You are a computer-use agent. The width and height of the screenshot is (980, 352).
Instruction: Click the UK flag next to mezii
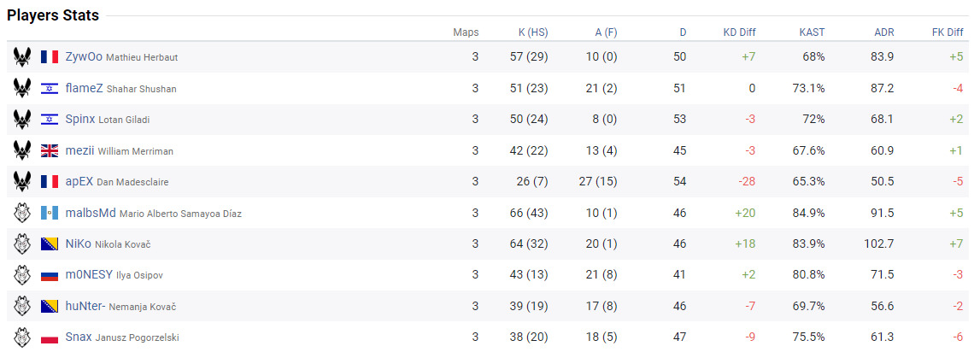50,151
